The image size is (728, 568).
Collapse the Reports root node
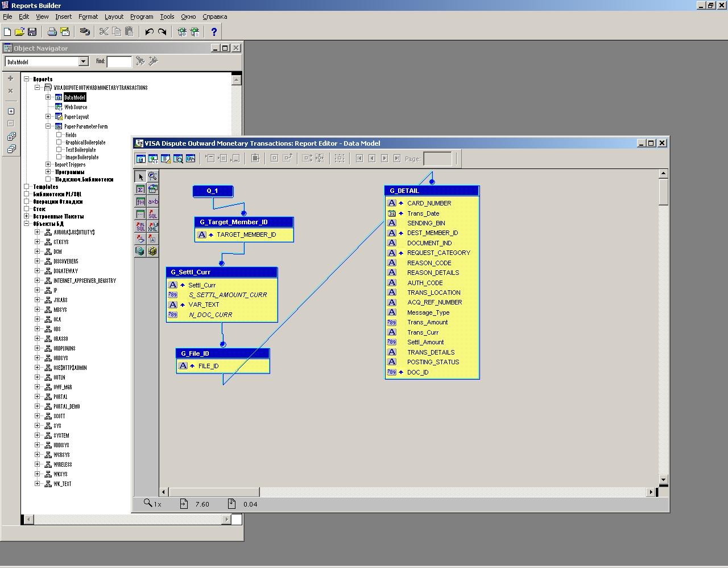[26, 79]
